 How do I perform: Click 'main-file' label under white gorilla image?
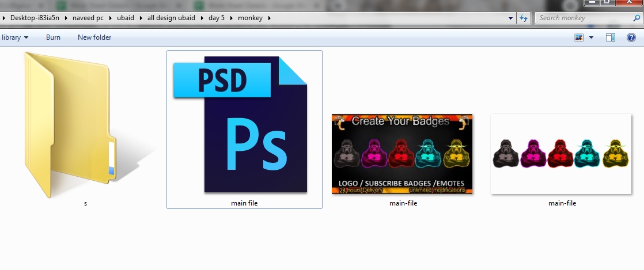562,203
